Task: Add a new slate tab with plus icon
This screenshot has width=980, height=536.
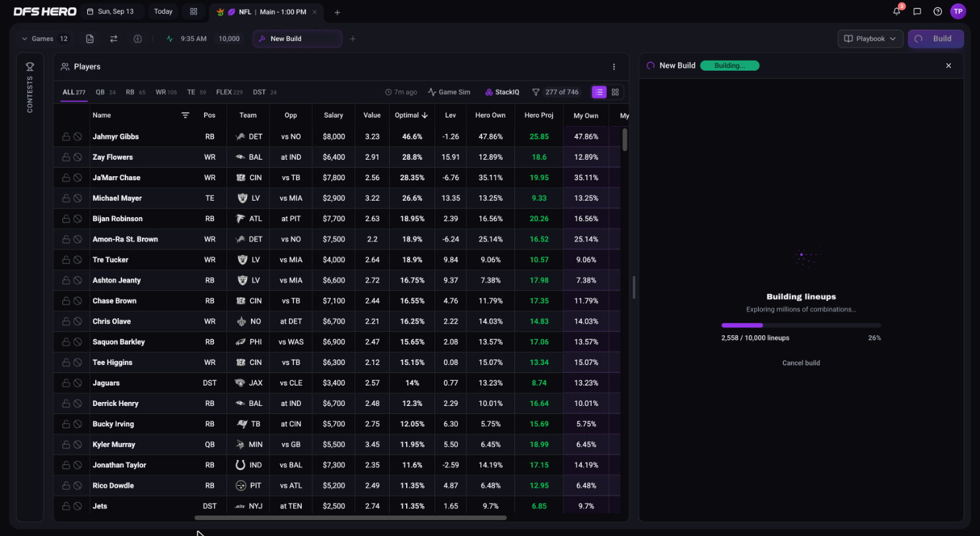Action: tap(337, 12)
